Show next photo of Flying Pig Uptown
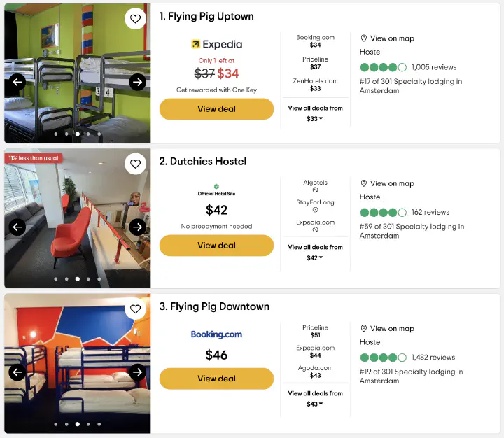Screen dimensions: 504x438 pyautogui.click(x=138, y=82)
